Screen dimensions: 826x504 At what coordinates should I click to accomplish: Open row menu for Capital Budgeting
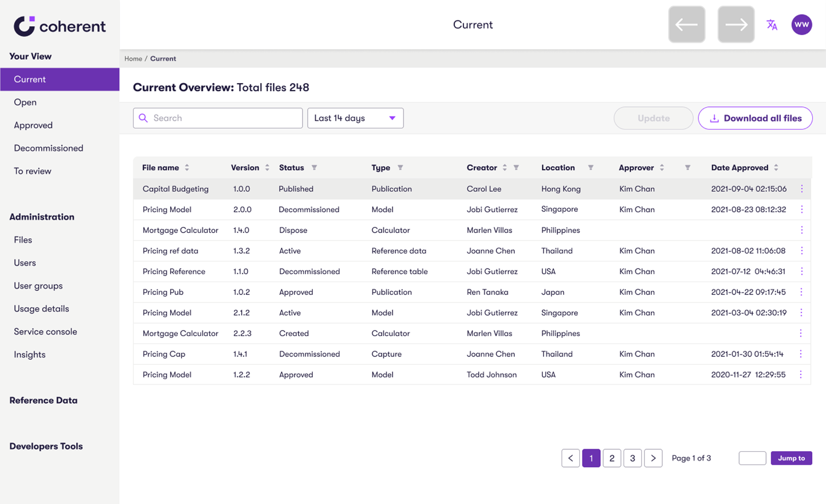pos(801,189)
